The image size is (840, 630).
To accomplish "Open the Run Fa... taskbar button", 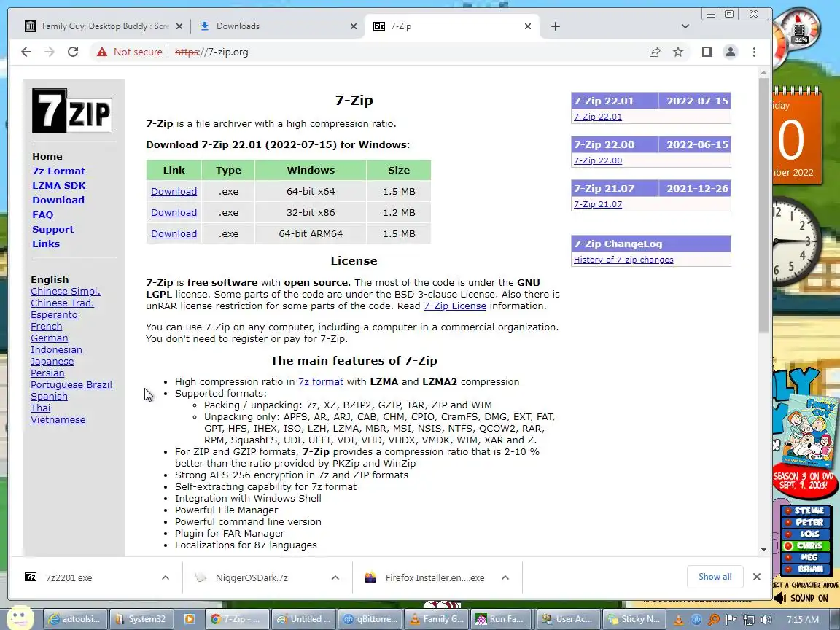I will click(502, 619).
